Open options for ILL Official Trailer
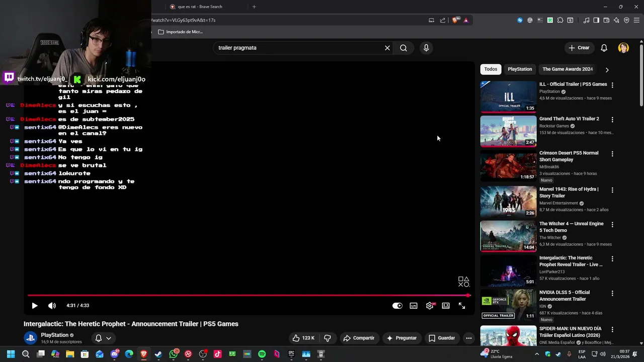The width and height of the screenshot is (644, 362). tap(612, 85)
